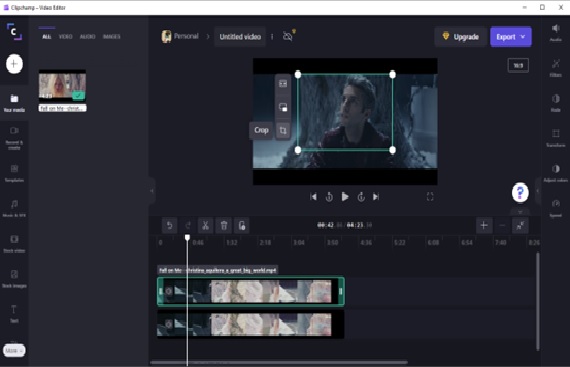Open Text in the sidebar
Viewport: 570px width, 367px height.
(14, 314)
